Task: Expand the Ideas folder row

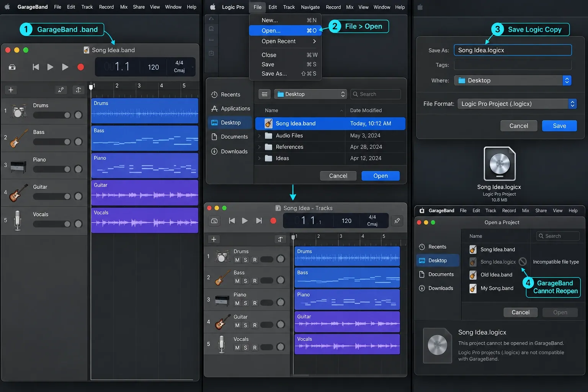Action: click(260, 158)
